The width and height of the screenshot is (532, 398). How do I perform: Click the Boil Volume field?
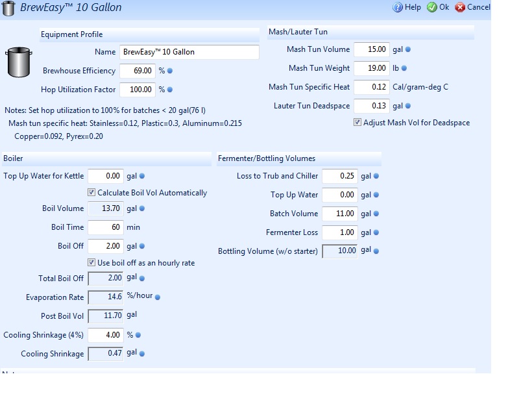106,208
